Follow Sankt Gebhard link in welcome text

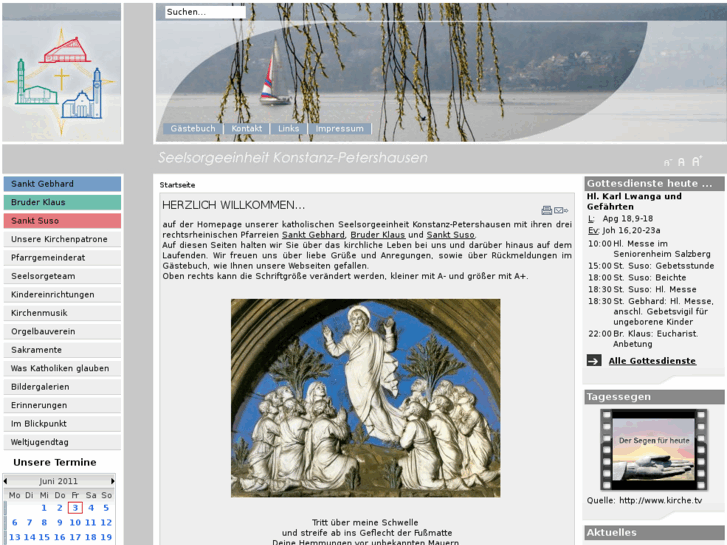pyautogui.click(x=313, y=235)
